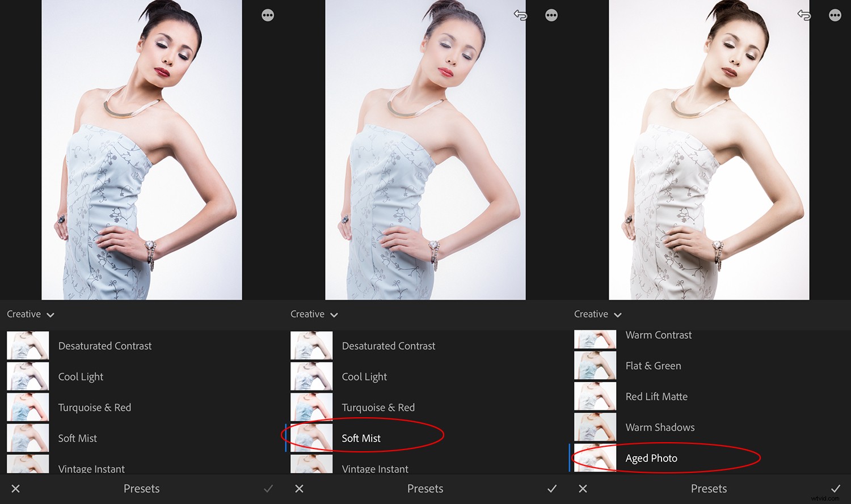851x504 pixels.
Task: Click the undo arrow on the middle image
Action: (x=520, y=15)
